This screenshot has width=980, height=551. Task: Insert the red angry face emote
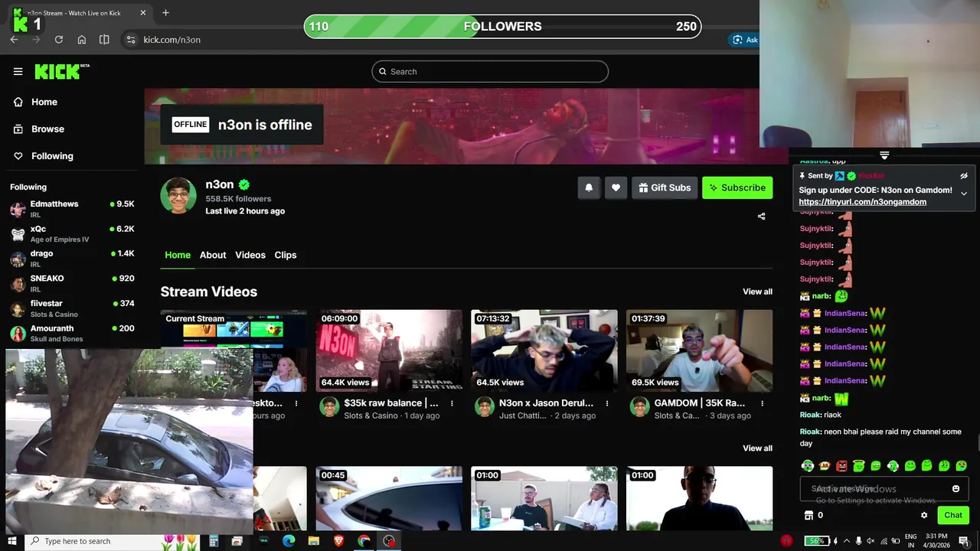pos(841,465)
